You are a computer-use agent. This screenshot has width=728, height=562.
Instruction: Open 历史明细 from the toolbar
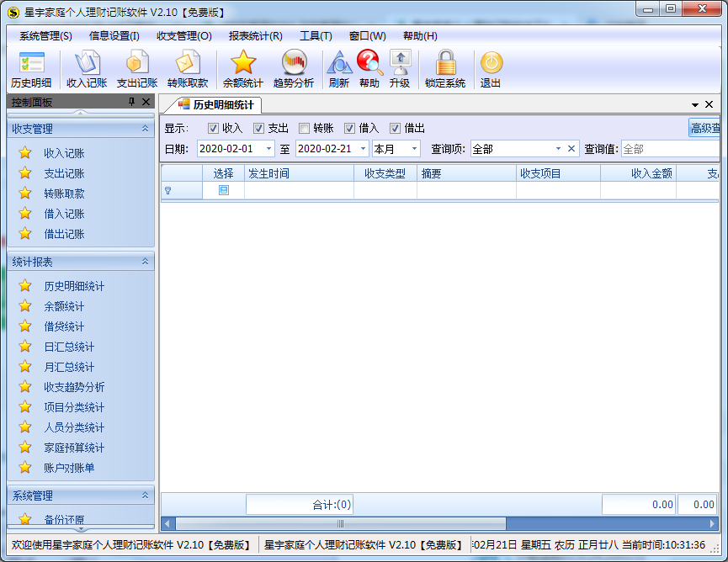tap(31, 70)
